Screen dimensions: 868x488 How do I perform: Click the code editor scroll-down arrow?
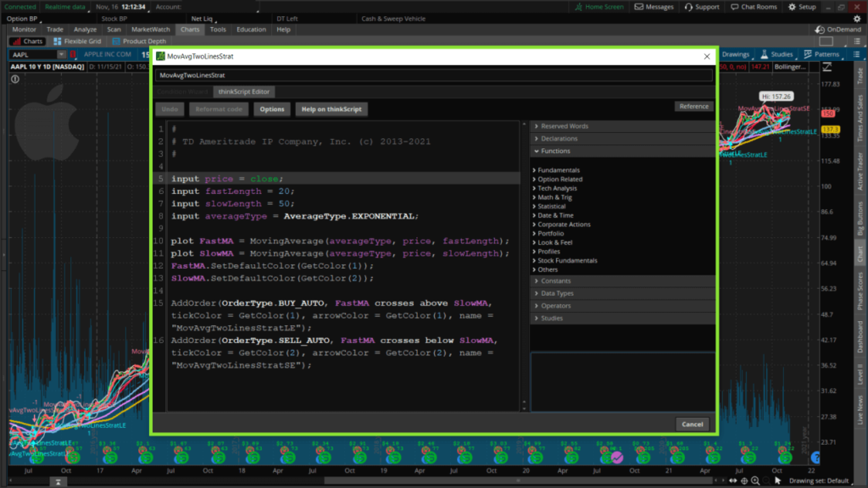tap(524, 408)
